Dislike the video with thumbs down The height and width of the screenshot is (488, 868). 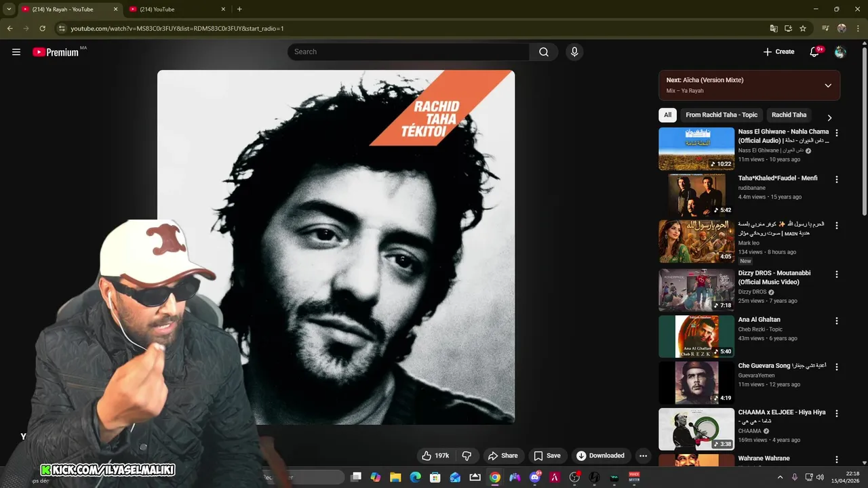click(x=467, y=456)
